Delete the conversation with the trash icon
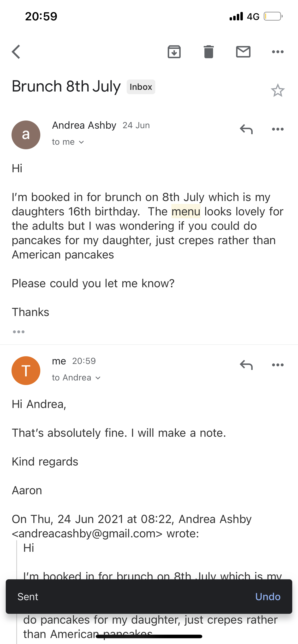 [209, 52]
